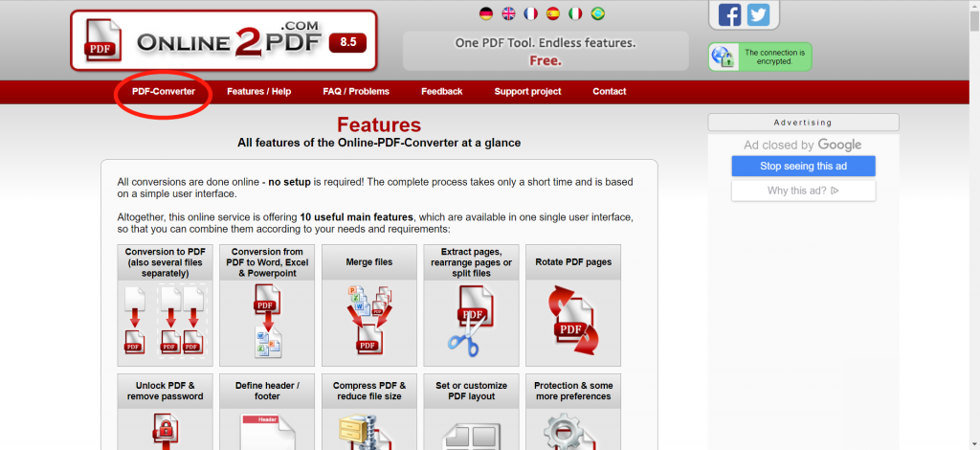
Task: Click the scrollbar up arrow
Action: (974, 5)
